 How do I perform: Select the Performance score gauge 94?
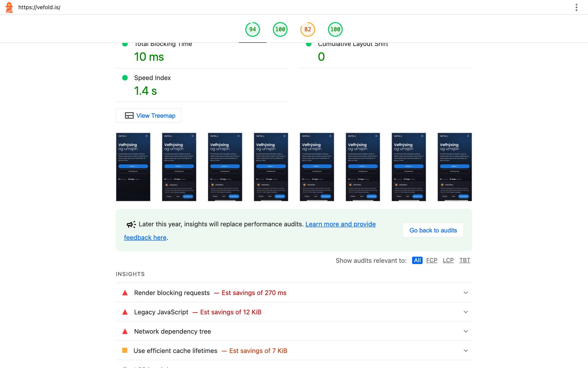[253, 29]
